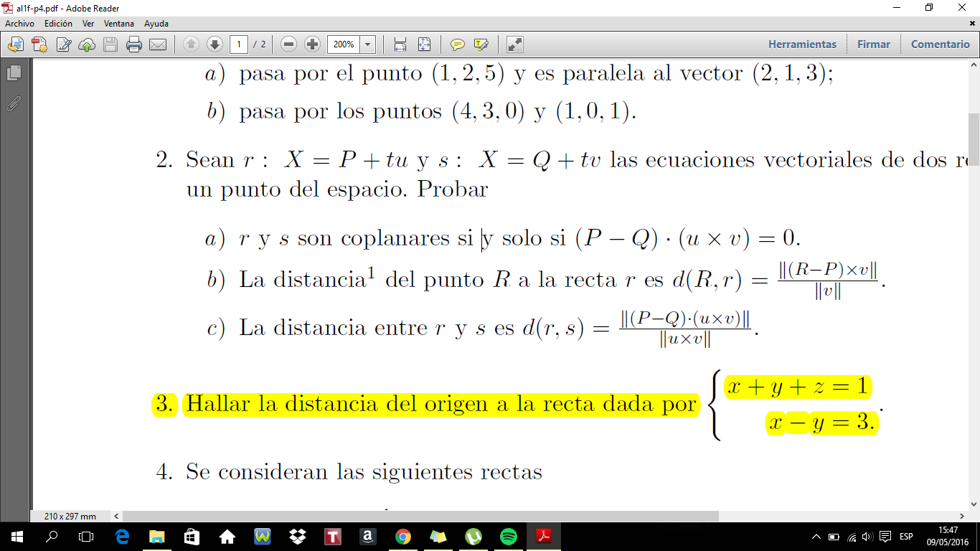980x551 pixels.
Task: Zoom in with the plus button
Action: tap(312, 44)
